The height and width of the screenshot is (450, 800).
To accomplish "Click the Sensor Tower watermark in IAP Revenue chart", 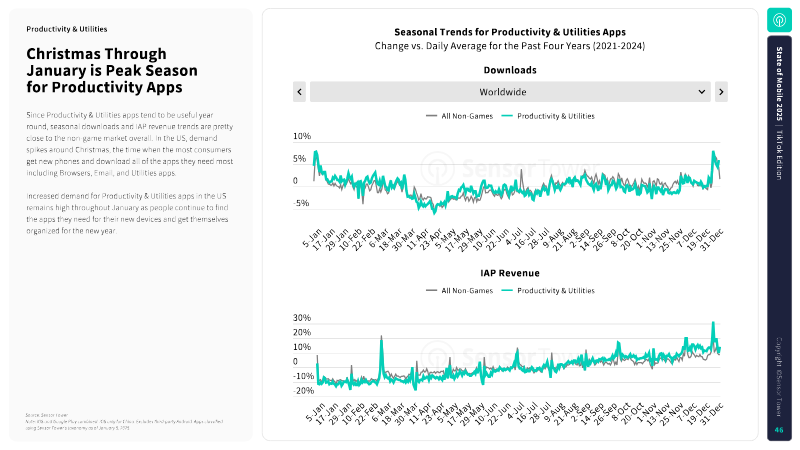I will tap(510, 354).
